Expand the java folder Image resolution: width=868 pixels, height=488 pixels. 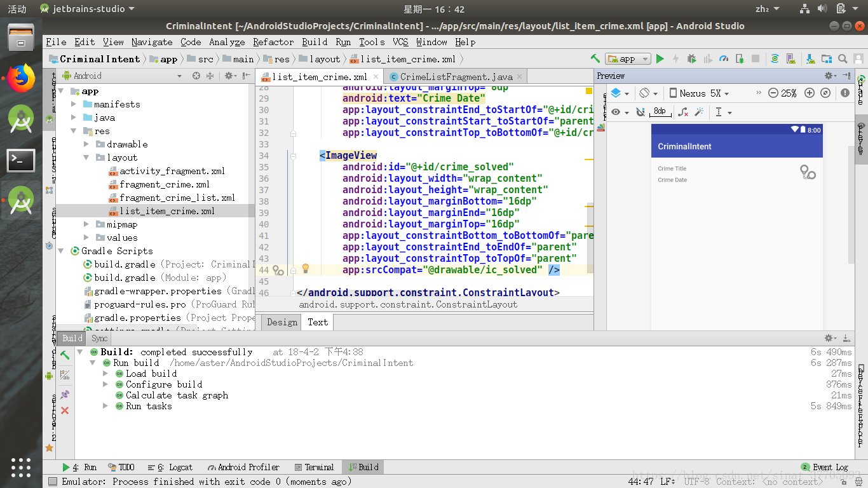pos(74,118)
